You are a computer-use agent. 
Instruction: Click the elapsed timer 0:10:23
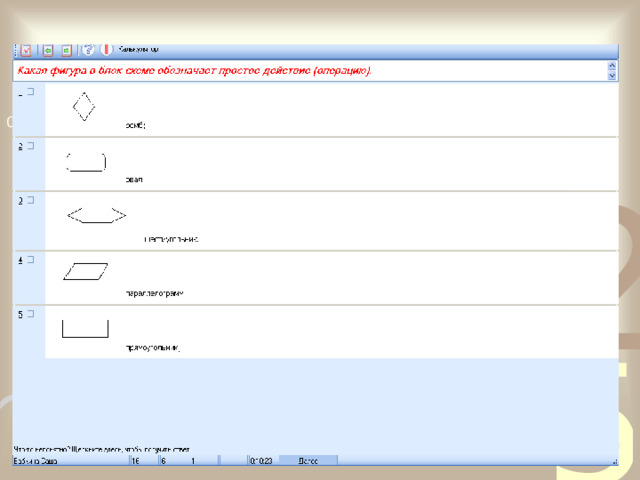click(x=261, y=461)
